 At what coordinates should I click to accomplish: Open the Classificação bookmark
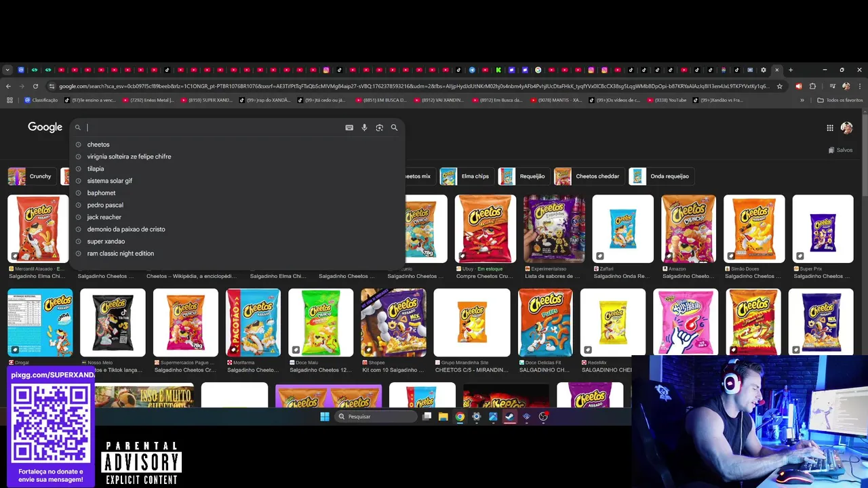point(41,100)
